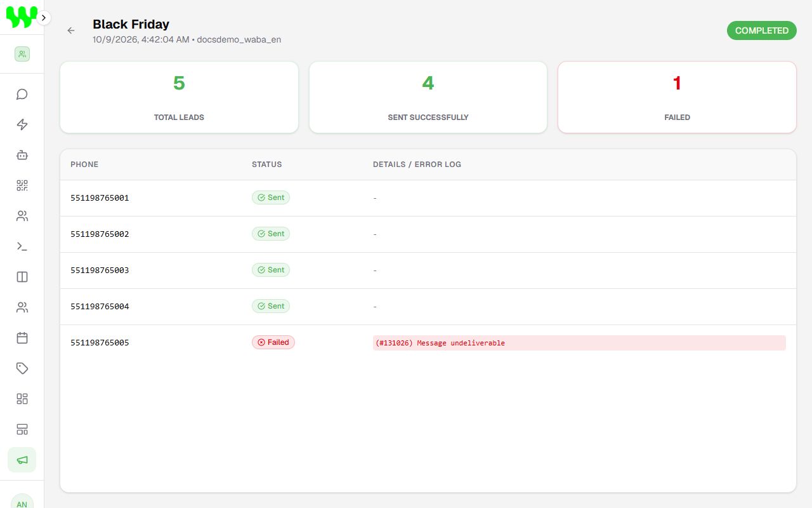Go back using the left arrow
The width and height of the screenshot is (812, 508).
71,30
